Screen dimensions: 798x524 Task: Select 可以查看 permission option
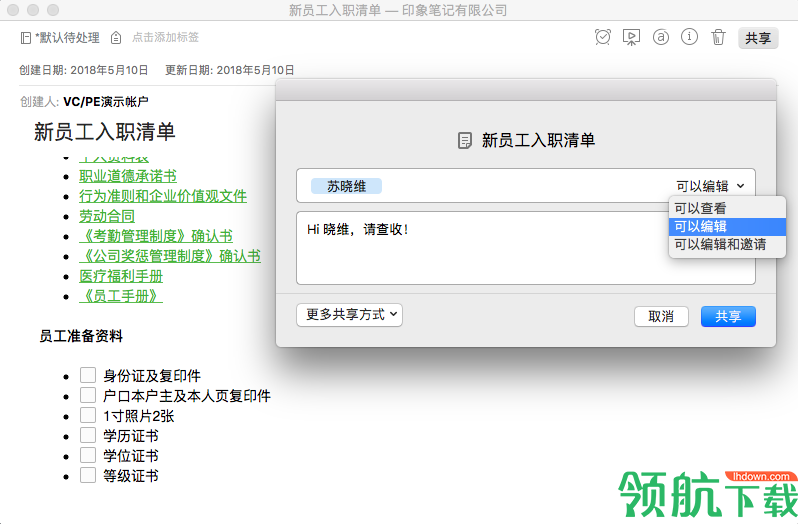pos(727,208)
